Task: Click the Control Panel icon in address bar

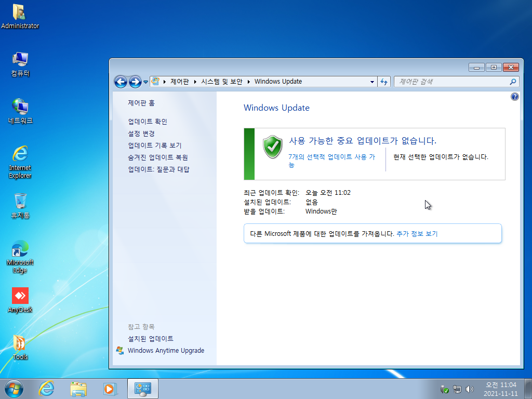Action: [x=155, y=82]
